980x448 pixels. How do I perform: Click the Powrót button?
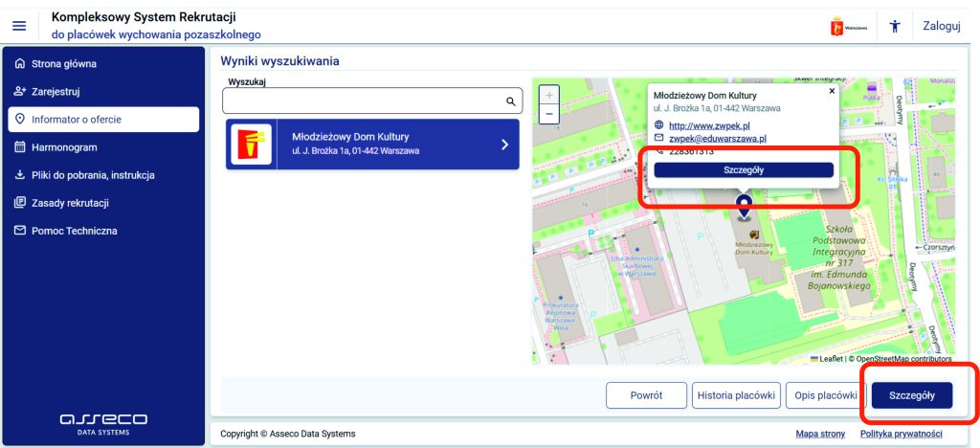tap(646, 395)
